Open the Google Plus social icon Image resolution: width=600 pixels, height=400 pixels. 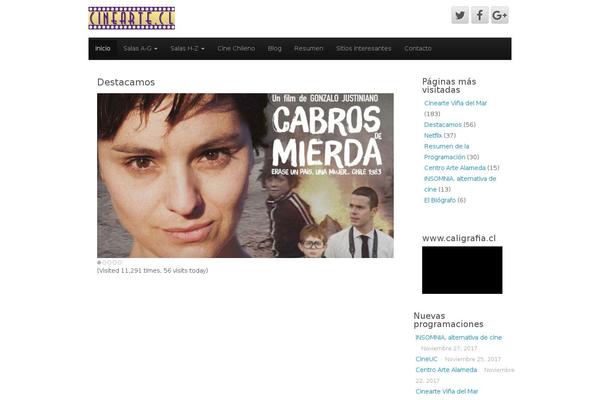(499, 15)
